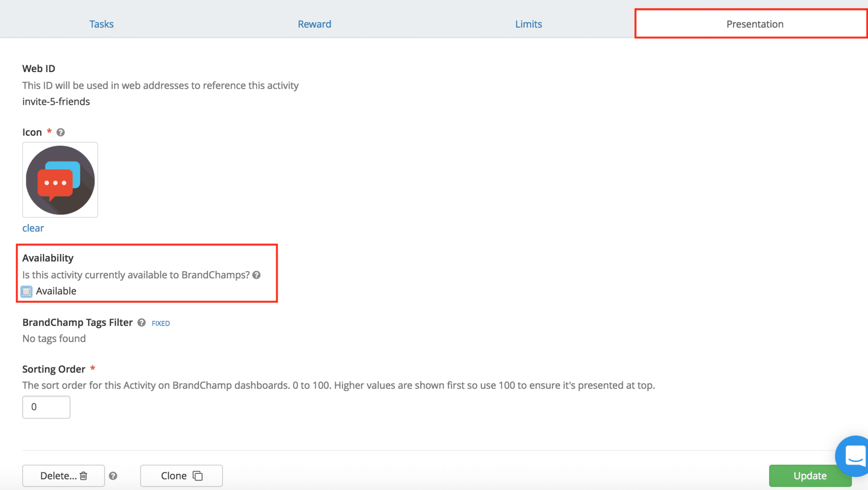Enable the Available checkbox

click(x=26, y=291)
